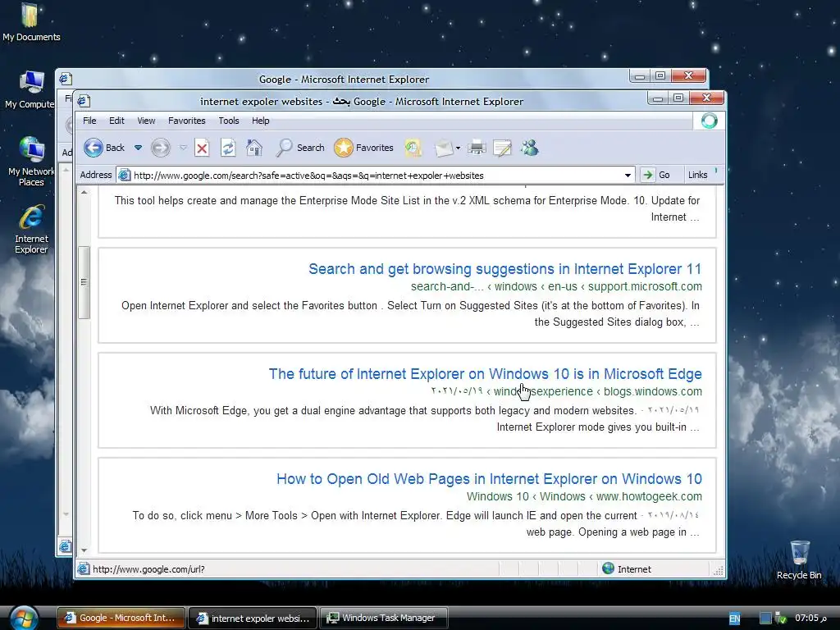The width and height of the screenshot is (840, 630).
Task: Open My Network Places desktop icon
Action: pyautogui.click(x=31, y=162)
